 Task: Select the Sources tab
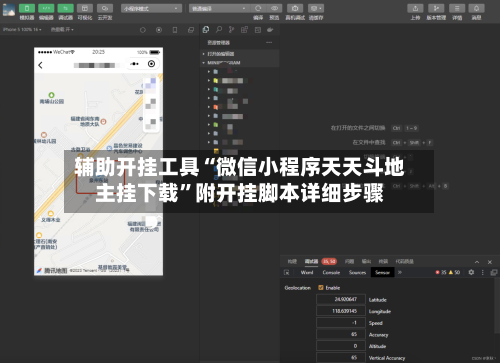pyautogui.click(x=357, y=272)
